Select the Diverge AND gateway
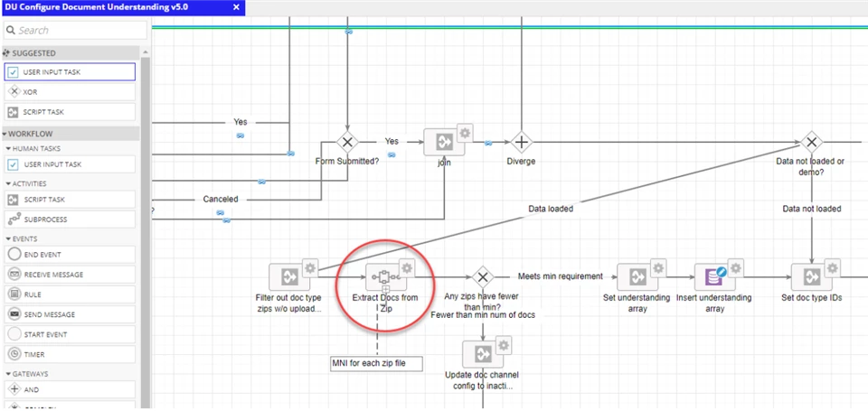Image resolution: width=868 pixels, height=411 pixels. point(521,142)
